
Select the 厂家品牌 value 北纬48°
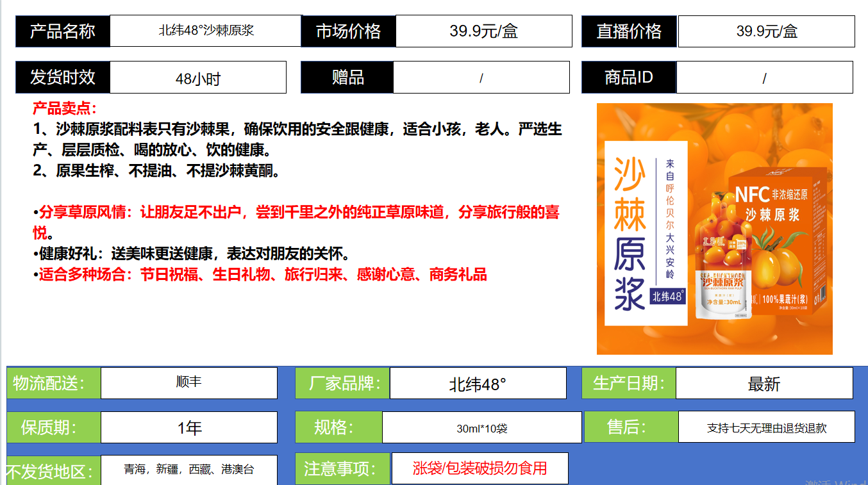(x=478, y=384)
